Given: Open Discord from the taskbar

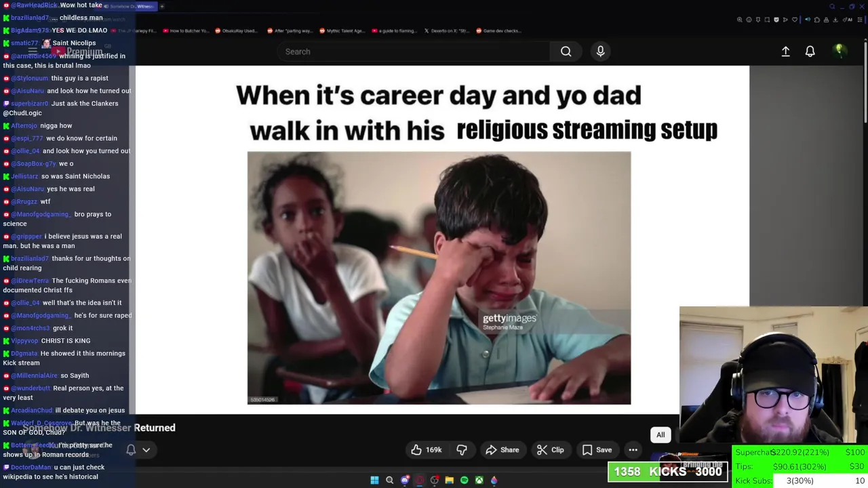Looking at the screenshot, I should coord(405,480).
